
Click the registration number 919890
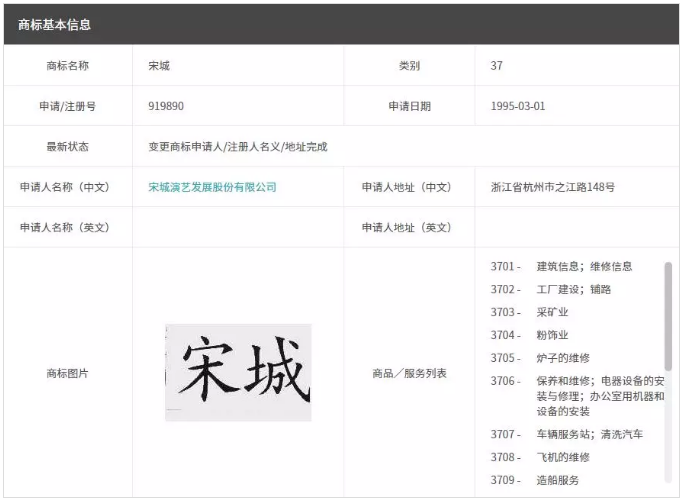(x=166, y=106)
